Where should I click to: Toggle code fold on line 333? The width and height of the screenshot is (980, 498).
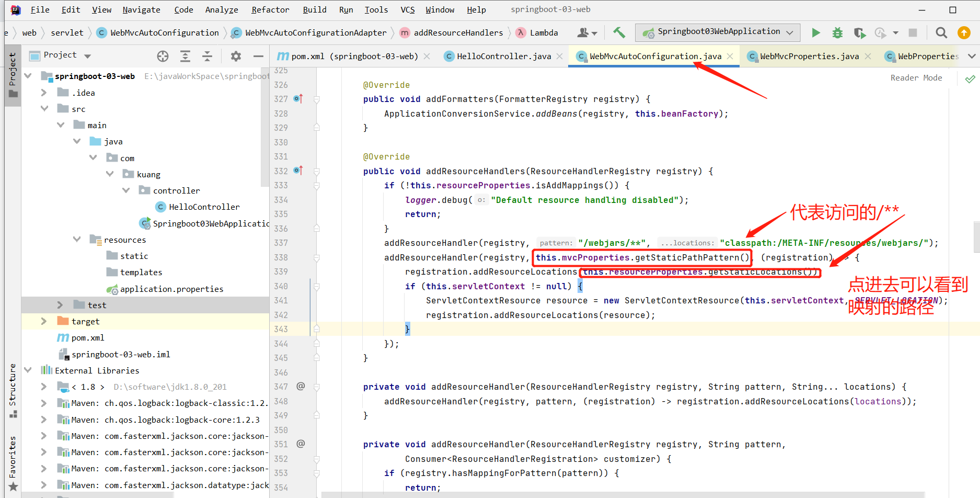[x=316, y=186]
